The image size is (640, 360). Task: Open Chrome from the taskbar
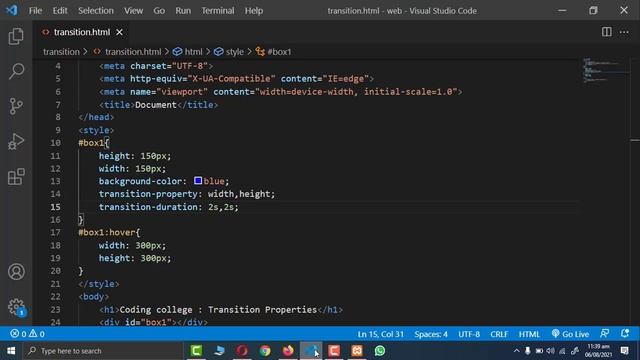point(265,351)
